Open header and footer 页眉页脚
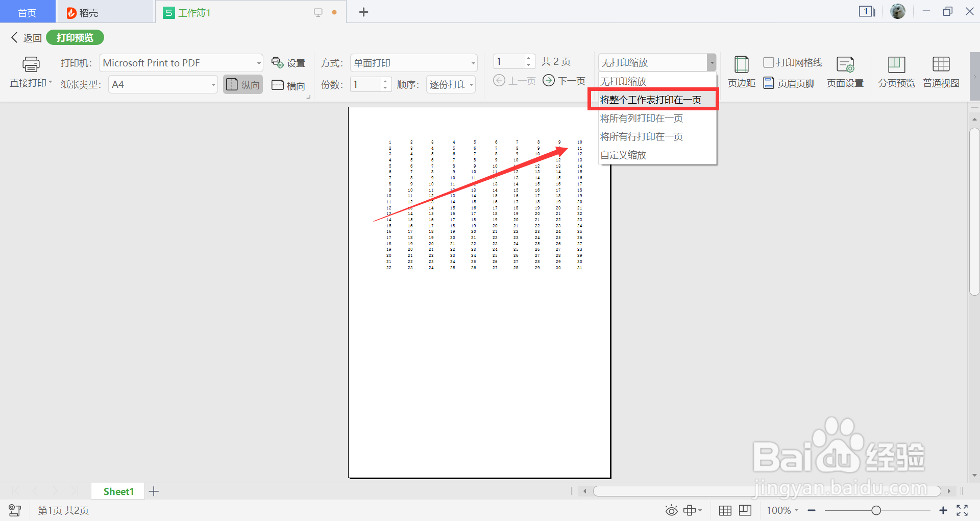The image size is (980, 521). 789,83
